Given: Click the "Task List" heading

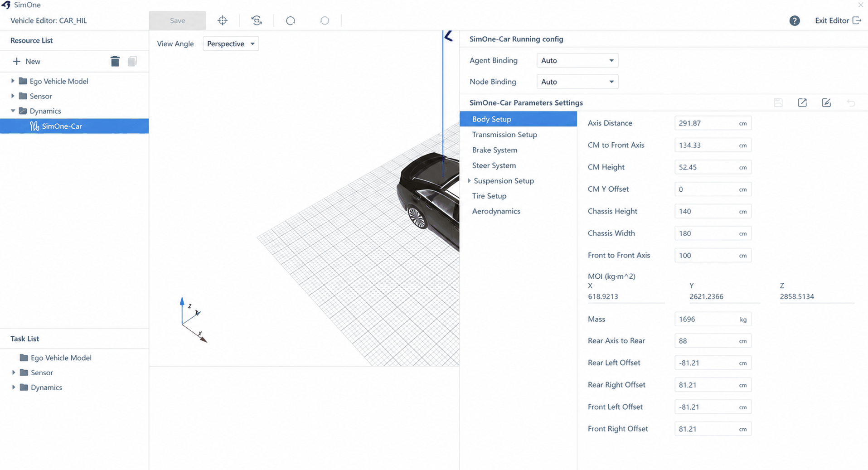Looking at the screenshot, I should [x=24, y=339].
